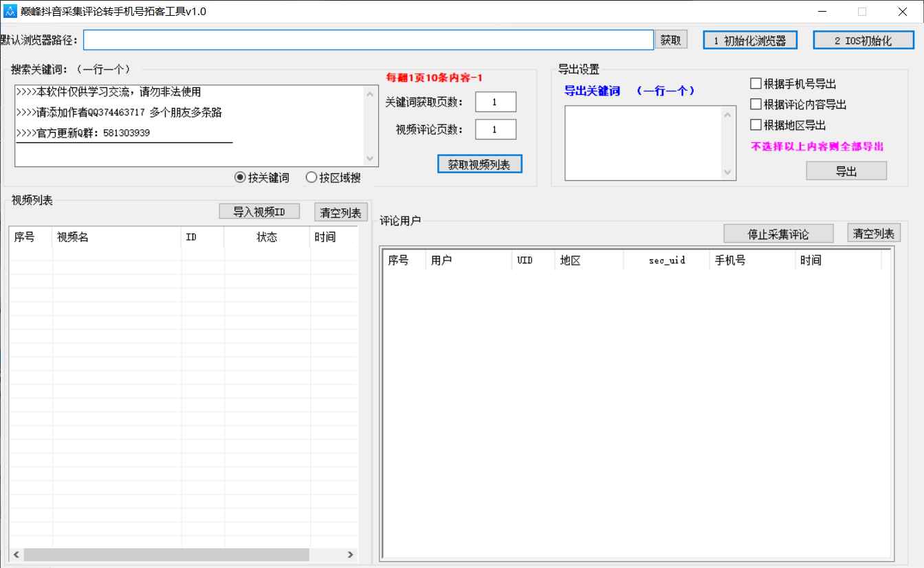Image resolution: width=924 pixels, height=568 pixels.
Task: Click 获取视频列表 to fetch video list
Action: pos(479,164)
